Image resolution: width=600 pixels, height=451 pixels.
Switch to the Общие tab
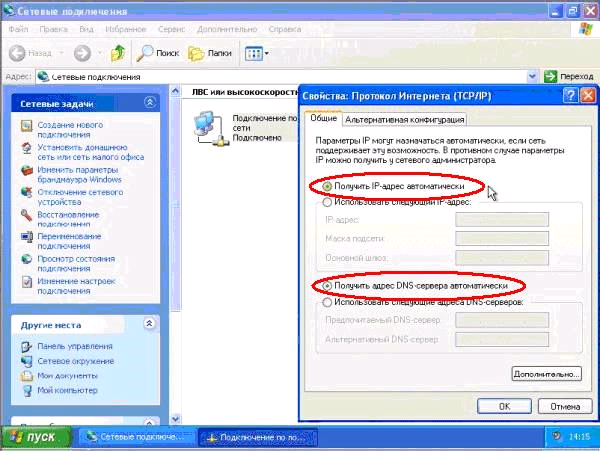(323, 118)
